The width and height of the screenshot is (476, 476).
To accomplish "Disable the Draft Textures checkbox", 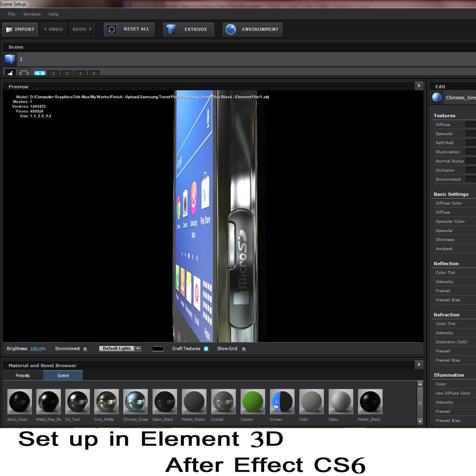I will [206, 349].
